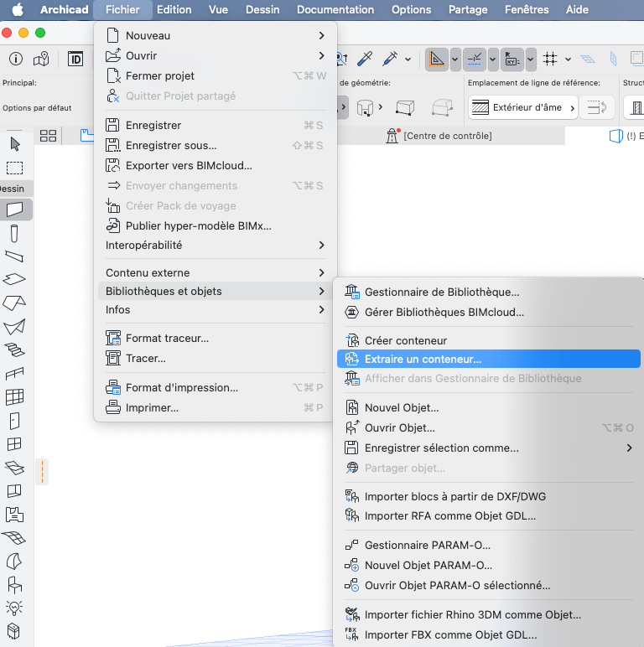
Task: Open the XY tracker dropdown arrow
Action: click(531, 60)
